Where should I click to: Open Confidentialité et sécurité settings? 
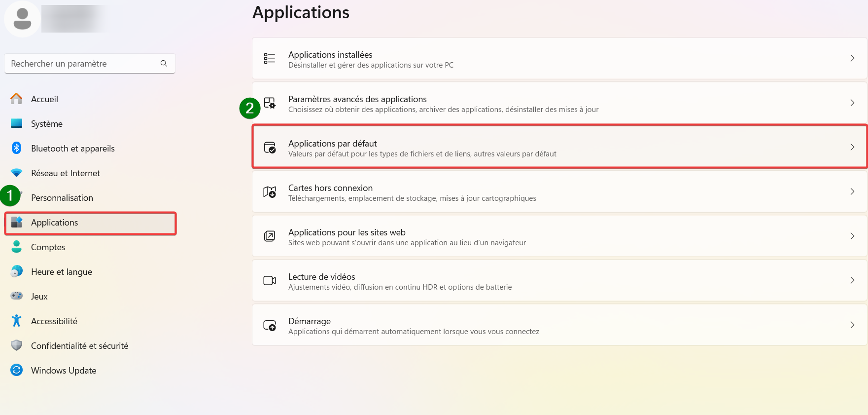coord(79,345)
